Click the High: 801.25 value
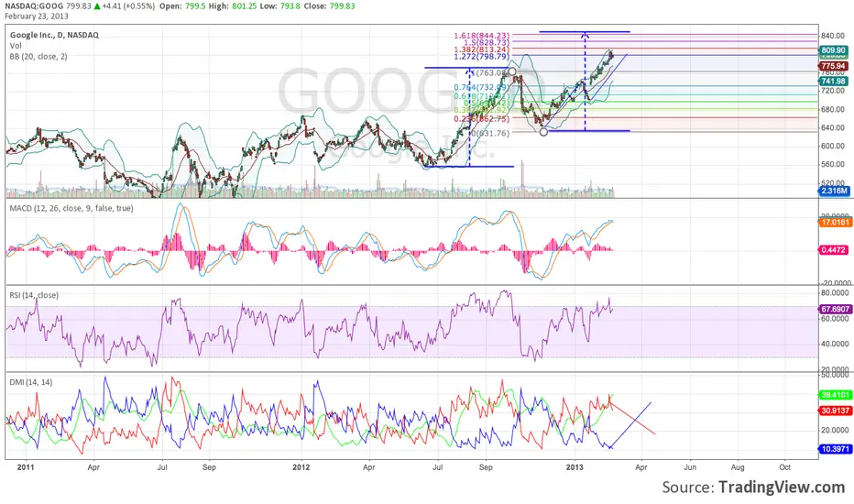 click(x=233, y=6)
